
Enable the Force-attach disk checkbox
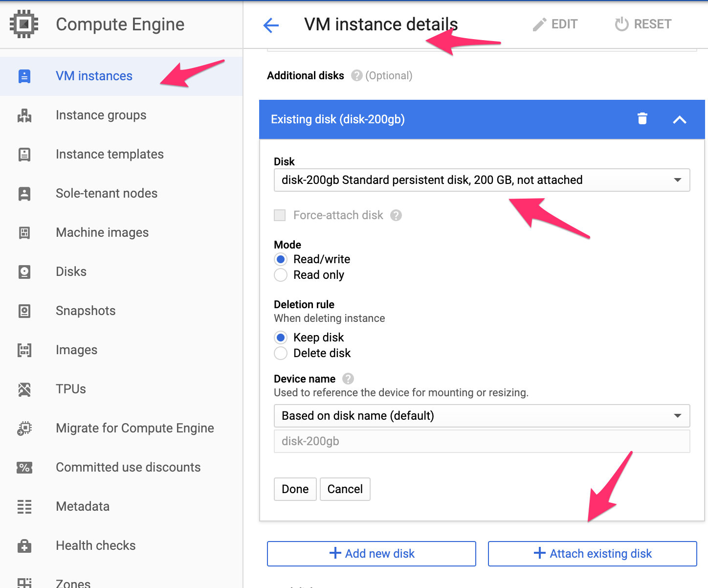[280, 215]
